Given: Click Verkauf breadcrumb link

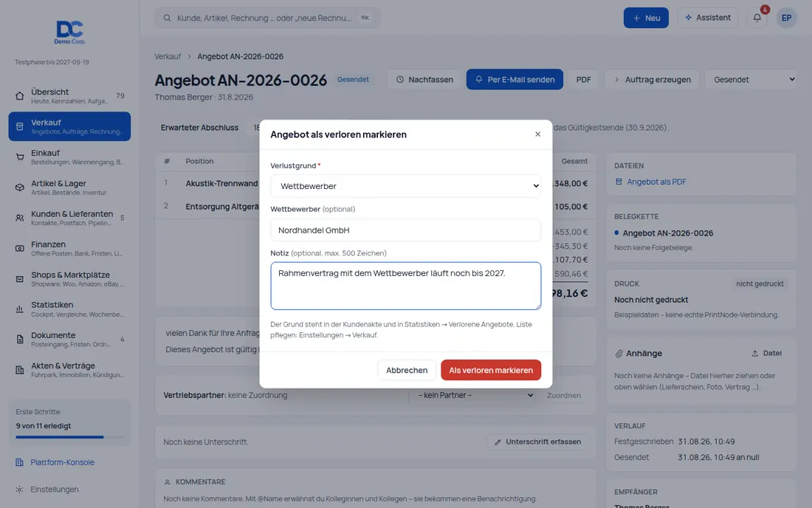Looking at the screenshot, I should coord(168,56).
